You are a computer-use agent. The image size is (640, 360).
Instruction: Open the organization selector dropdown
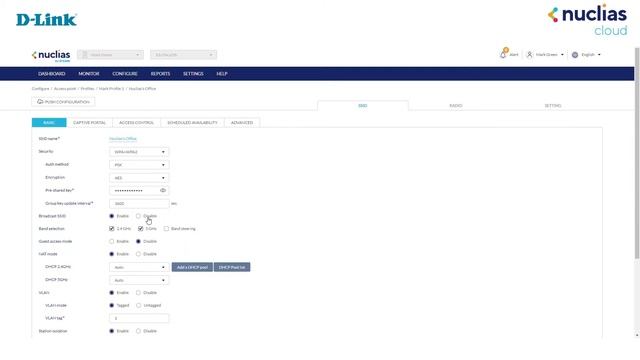pyautogui.click(x=110, y=55)
